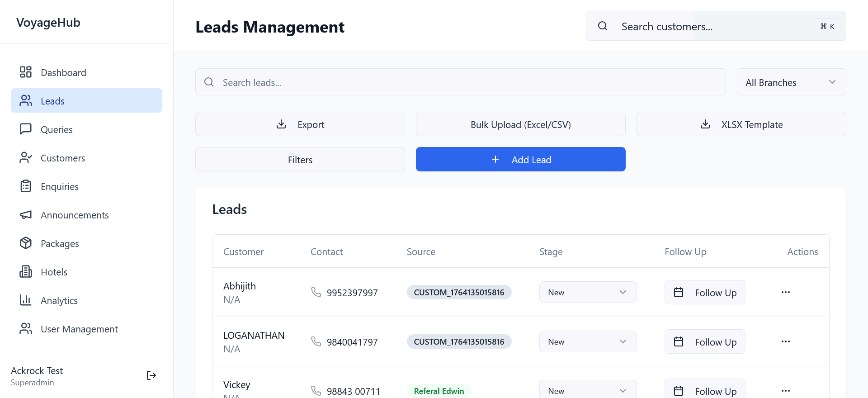Open the All Branches dropdown
Image resolution: width=868 pixels, height=398 pixels.
coord(791,82)
